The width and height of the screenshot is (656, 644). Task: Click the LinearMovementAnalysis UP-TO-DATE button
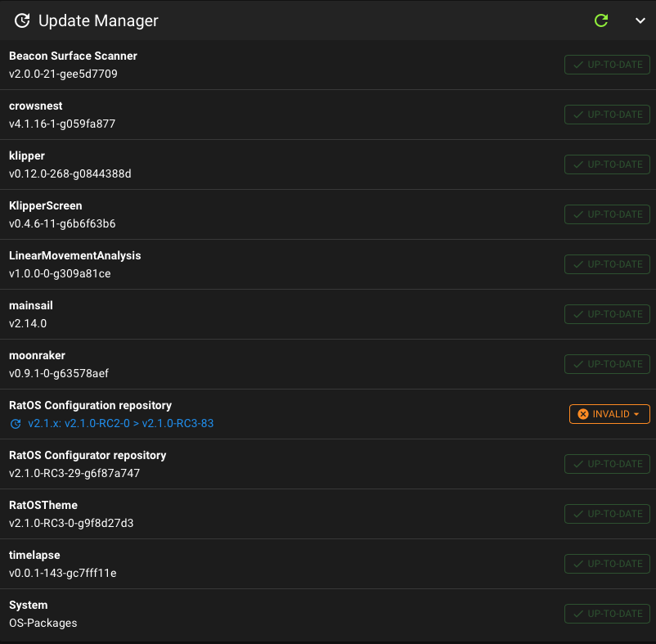pos(607,264)
